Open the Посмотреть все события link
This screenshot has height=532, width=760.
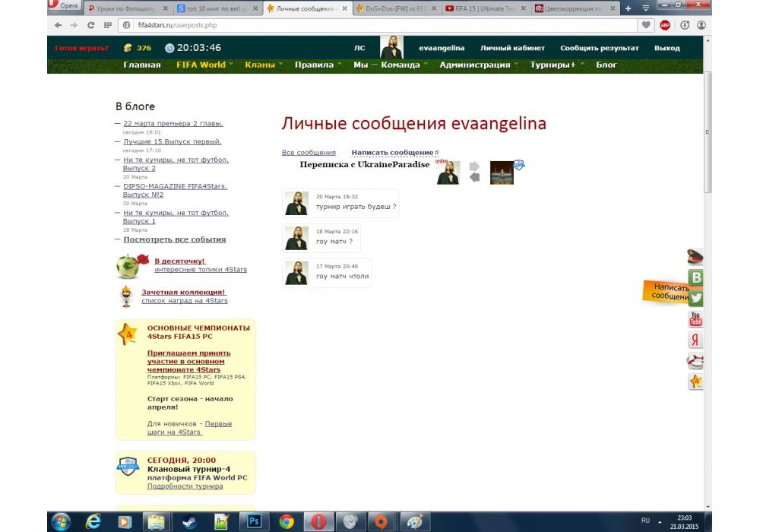pyautogui.click(x=175, y=239)
